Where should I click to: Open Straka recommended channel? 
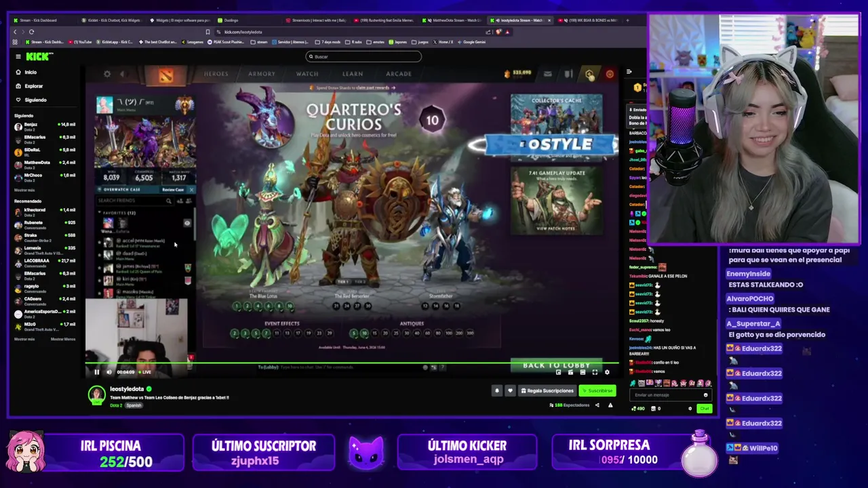pos(45,237)
